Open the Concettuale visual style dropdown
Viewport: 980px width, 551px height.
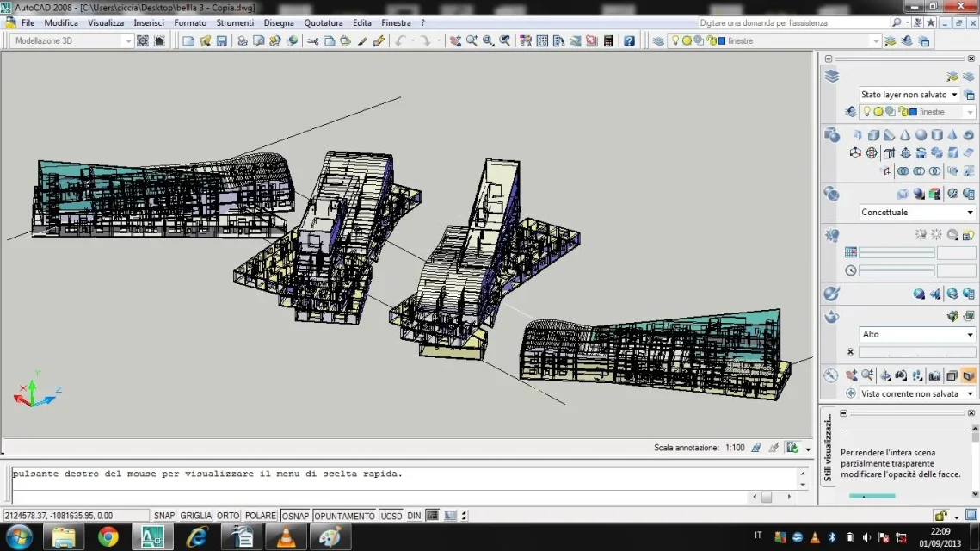pyautogui.click(x=917, y=212)
